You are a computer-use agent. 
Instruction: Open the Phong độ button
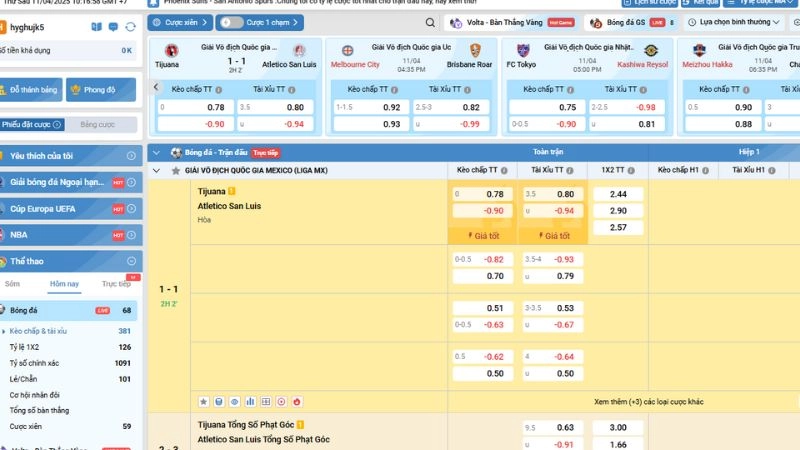tap(101, 90)
